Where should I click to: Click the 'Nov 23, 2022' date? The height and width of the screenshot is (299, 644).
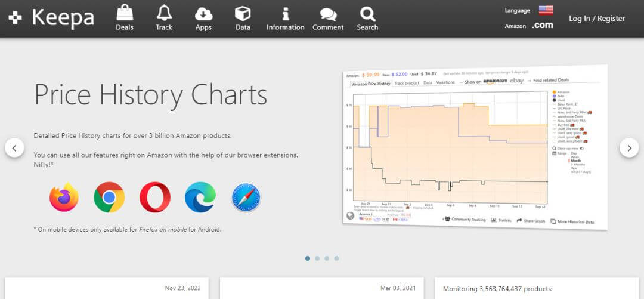(183, 288)
